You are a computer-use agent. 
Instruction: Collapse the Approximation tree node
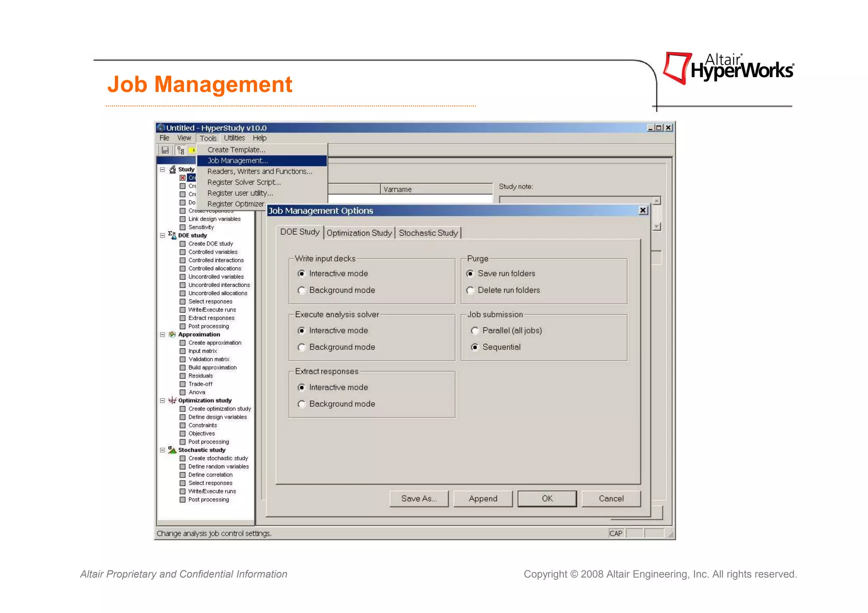point(162,335)
